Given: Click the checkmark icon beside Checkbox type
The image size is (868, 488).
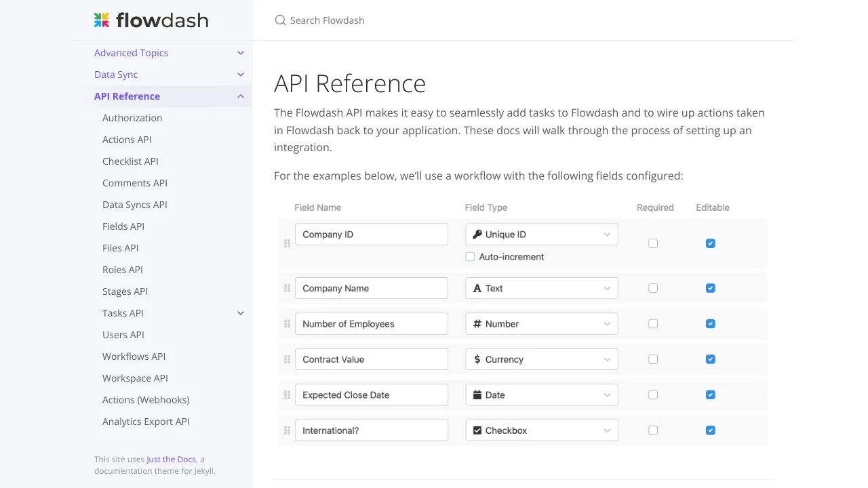Looking at the screenshot, I should [x=477, y=430].
